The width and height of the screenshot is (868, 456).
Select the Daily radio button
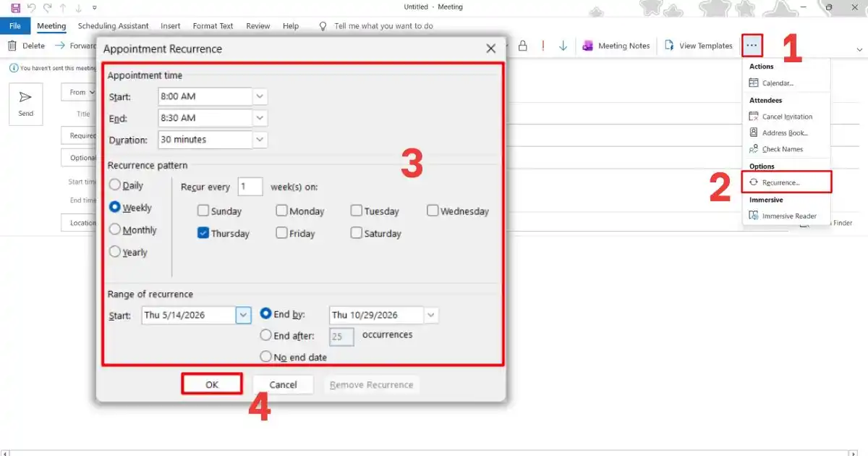114,185
